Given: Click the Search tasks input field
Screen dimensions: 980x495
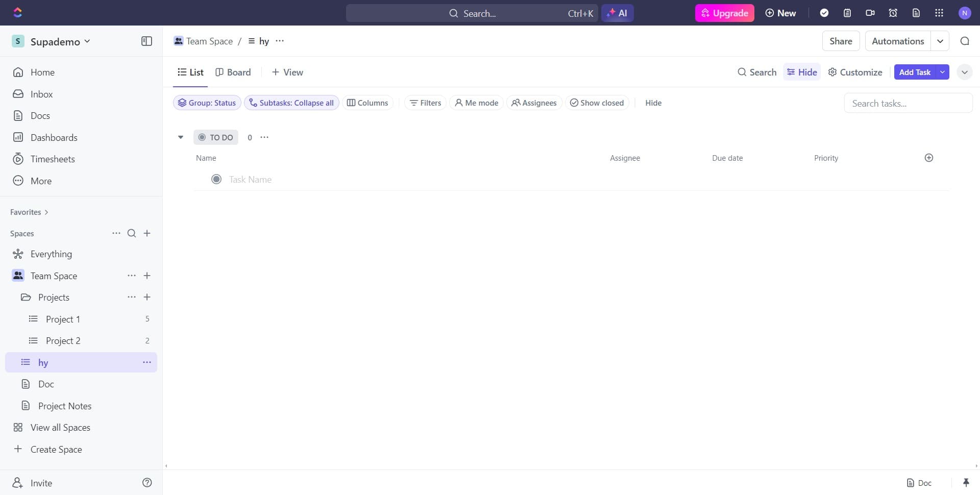Looking at the screenshot, I should 908,104.
